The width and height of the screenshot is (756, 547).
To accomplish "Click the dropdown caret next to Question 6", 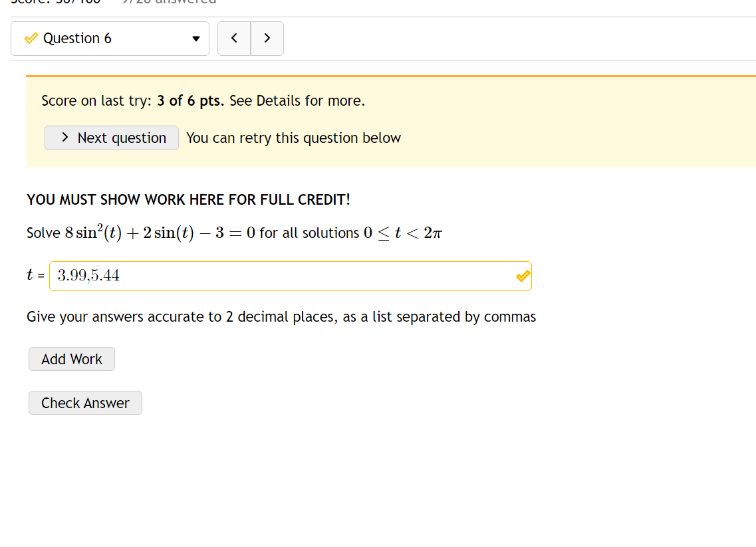I will click(x=195, y=39).
